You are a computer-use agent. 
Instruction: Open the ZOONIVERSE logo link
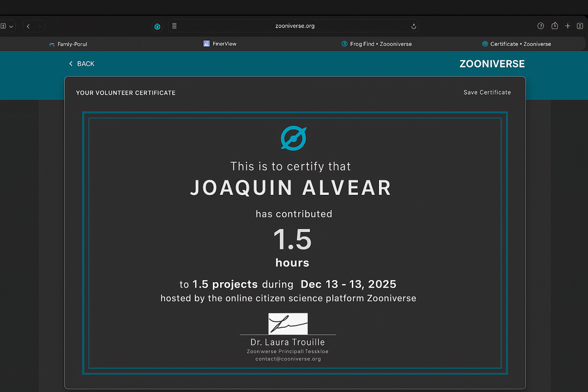click(492, 64)
